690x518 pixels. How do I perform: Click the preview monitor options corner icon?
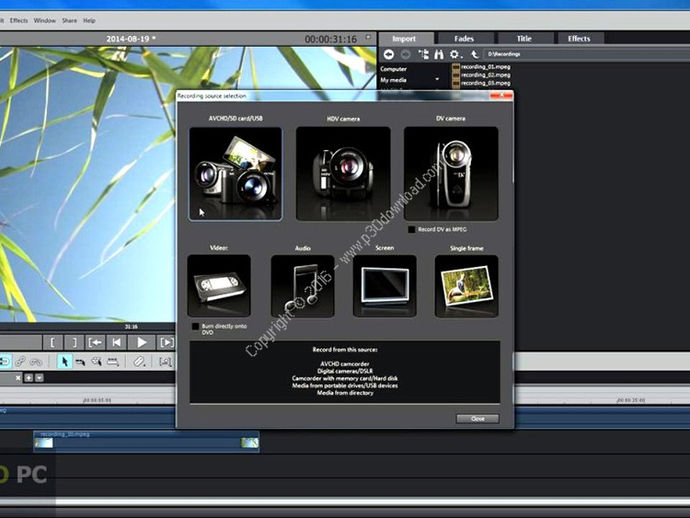coord(368,37)
